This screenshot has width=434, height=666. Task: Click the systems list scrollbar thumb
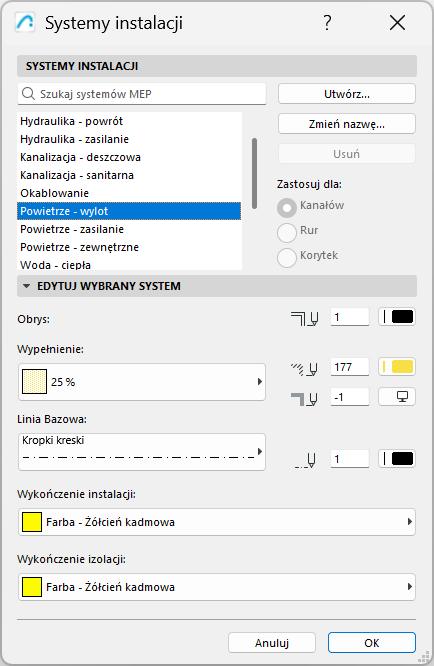click(x=254, y=173)
